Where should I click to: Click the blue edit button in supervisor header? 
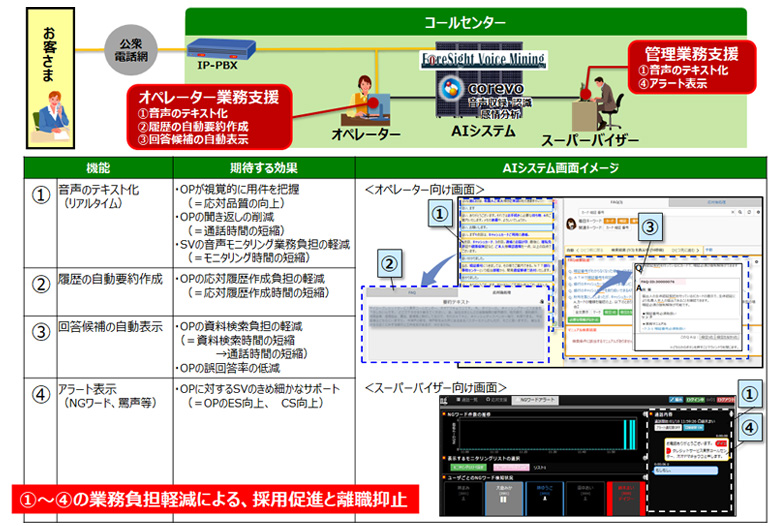click(676, 400)
